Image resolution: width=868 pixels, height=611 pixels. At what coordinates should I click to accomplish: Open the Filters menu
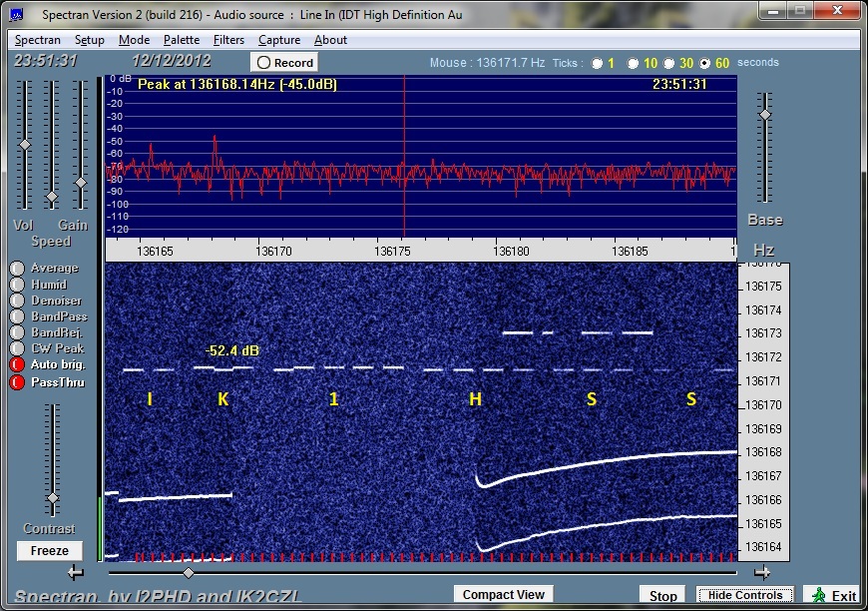pos(228,40)
